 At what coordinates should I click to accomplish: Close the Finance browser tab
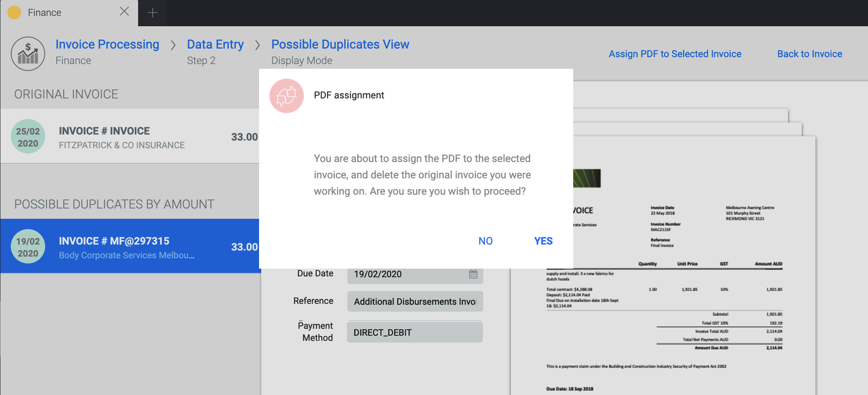[124, 12]
